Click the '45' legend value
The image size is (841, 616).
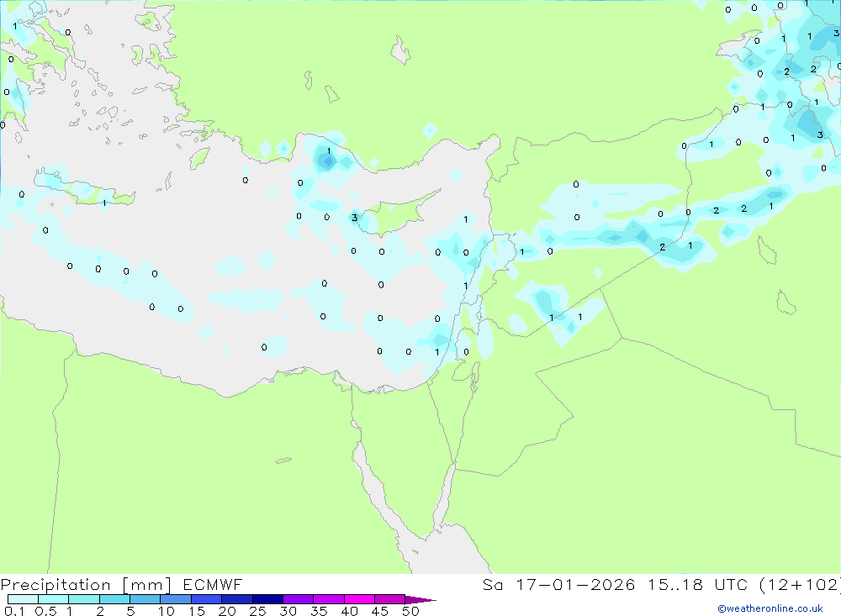pyautogui.click(x=380, y=611)
